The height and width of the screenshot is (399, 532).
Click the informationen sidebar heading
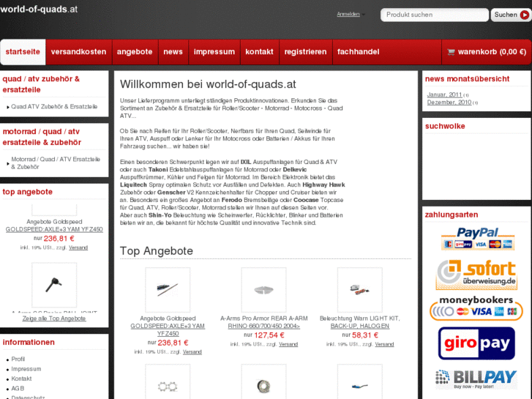(29, 343)
